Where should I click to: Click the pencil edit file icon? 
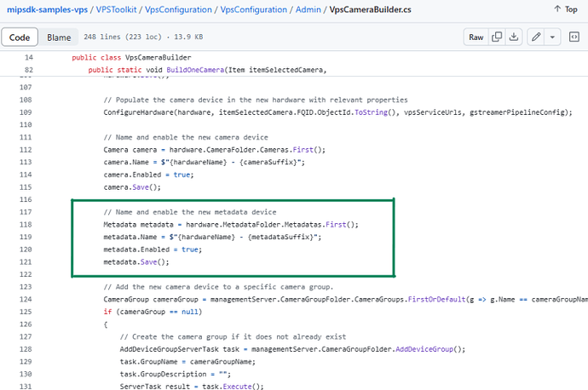point(535,37)
